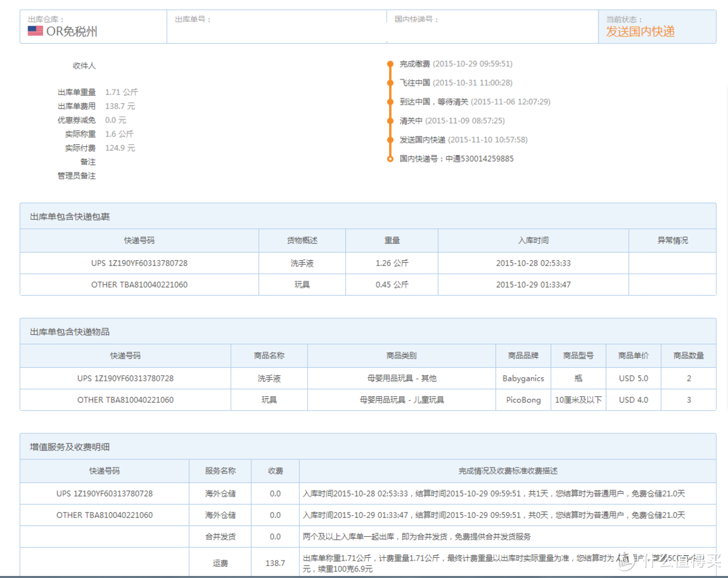Click the 增值服务及收费明细 section header

click(x=368, y=447)
